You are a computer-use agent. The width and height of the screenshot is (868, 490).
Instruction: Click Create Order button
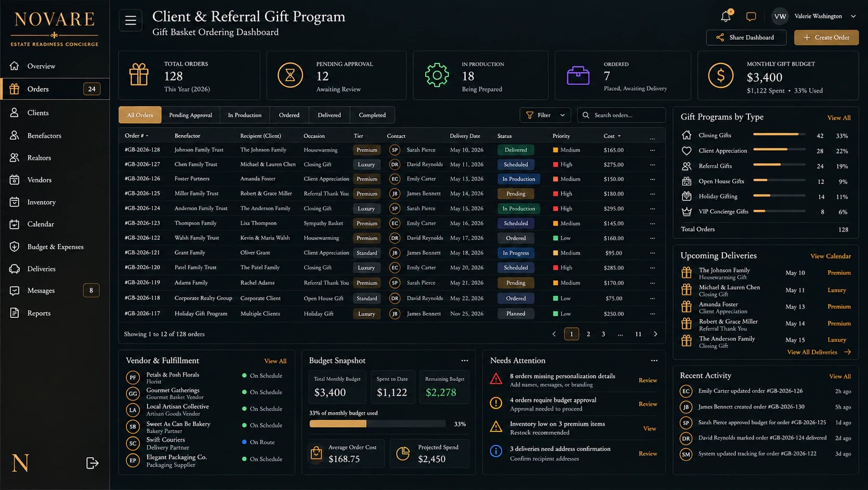coord(826,37)
